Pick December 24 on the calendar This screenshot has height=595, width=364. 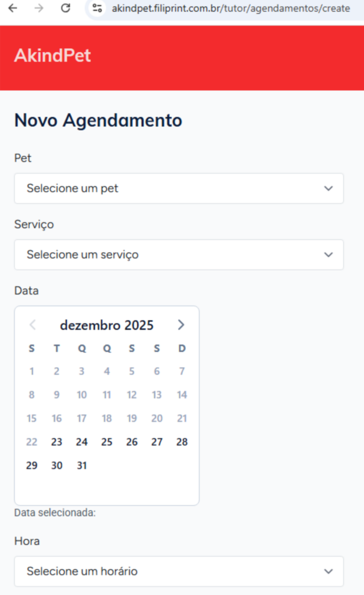tap(82, 442)
